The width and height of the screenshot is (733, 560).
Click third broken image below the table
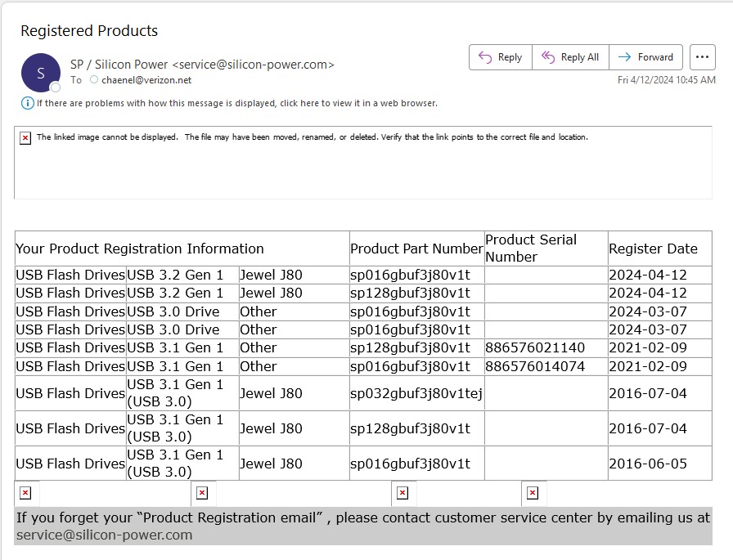[x=402, y=493]
